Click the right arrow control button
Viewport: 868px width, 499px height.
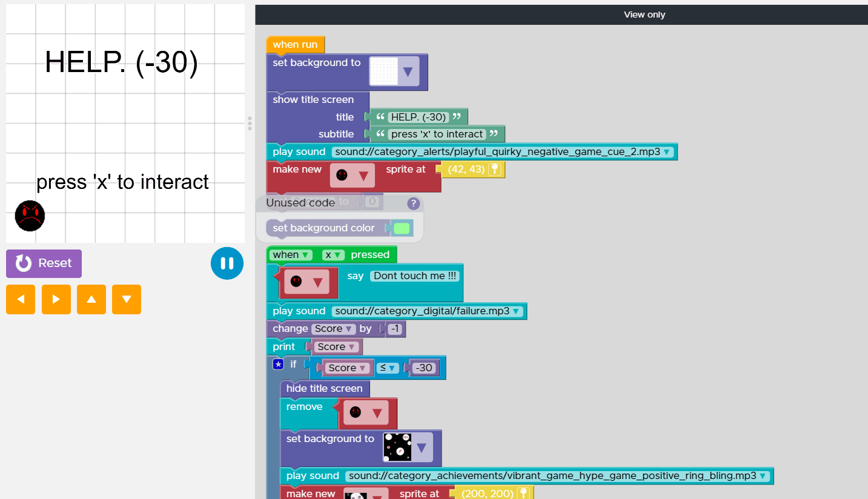(56, 299)
